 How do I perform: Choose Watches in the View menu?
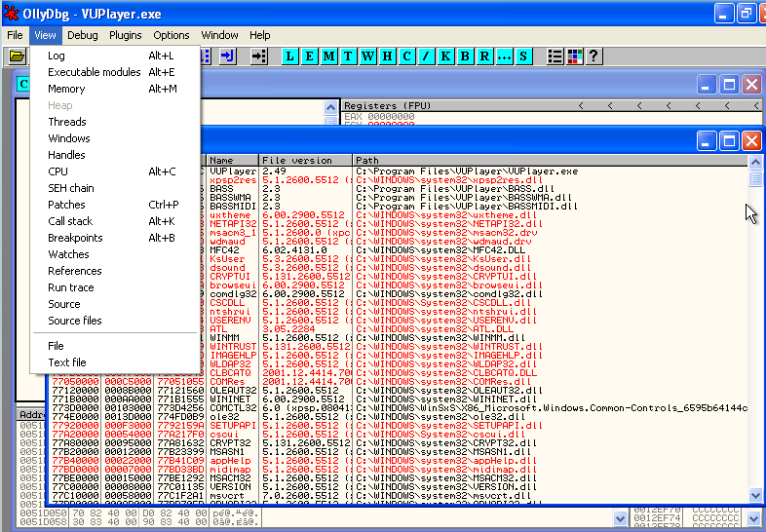(115, 255)
